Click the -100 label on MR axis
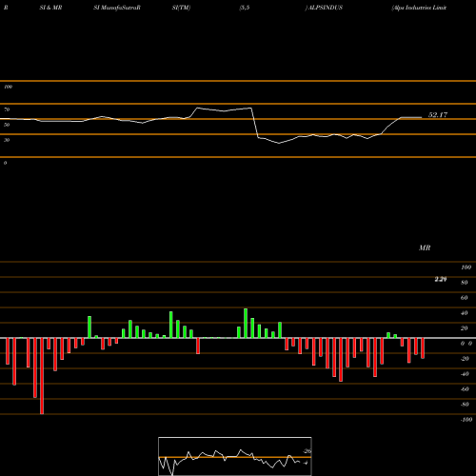Image resolution: width=476 pixels, height=476 pixels. (x=466, y=420)
